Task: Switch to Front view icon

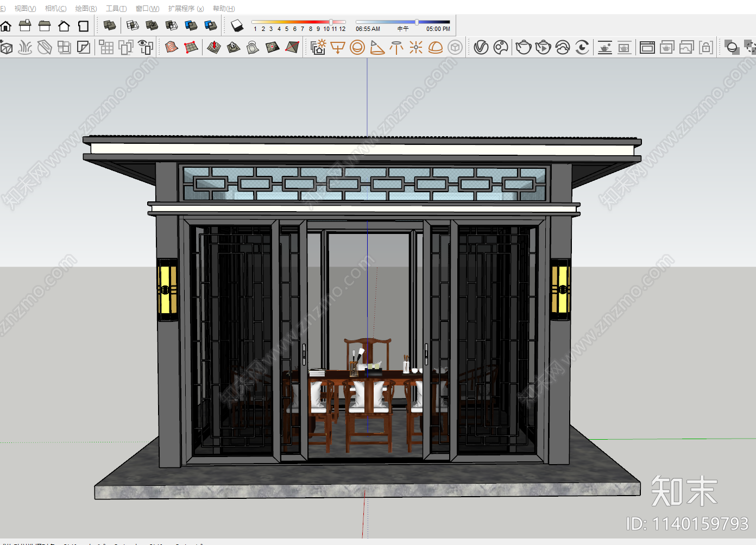Action: click(x=45, y=26)
